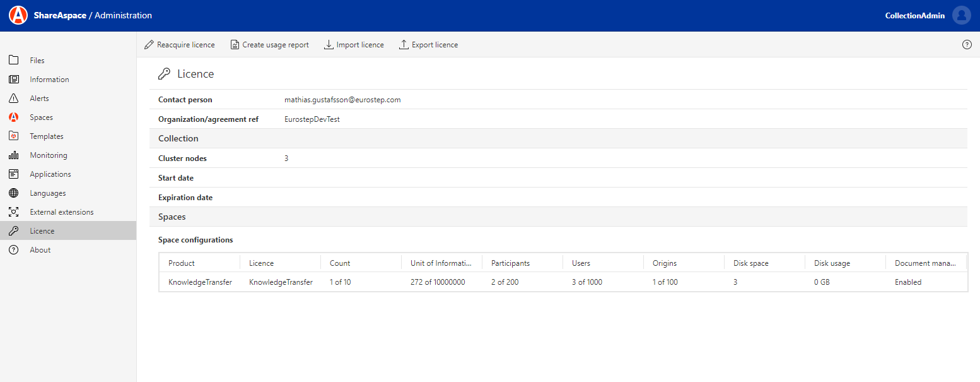Click the Languages globe icon
Viewport: 980px width, 382px height.
click(x=14, y=193)
